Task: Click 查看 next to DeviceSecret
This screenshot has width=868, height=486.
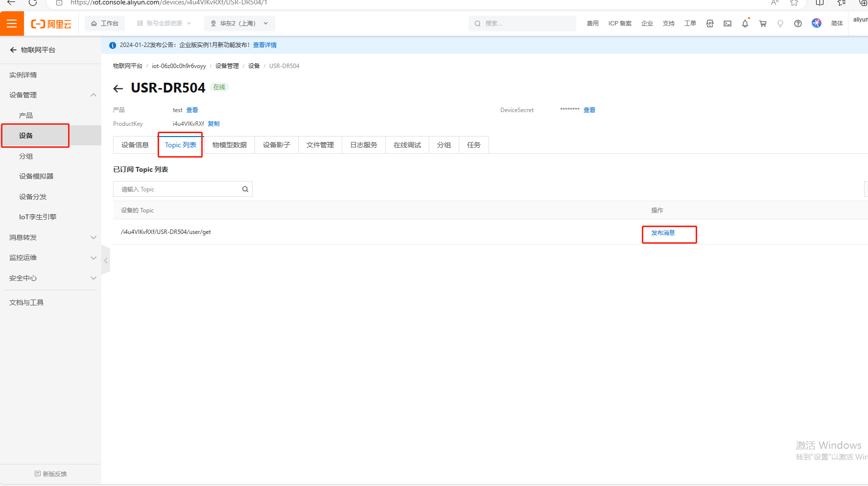Action: tap(589, 110)
